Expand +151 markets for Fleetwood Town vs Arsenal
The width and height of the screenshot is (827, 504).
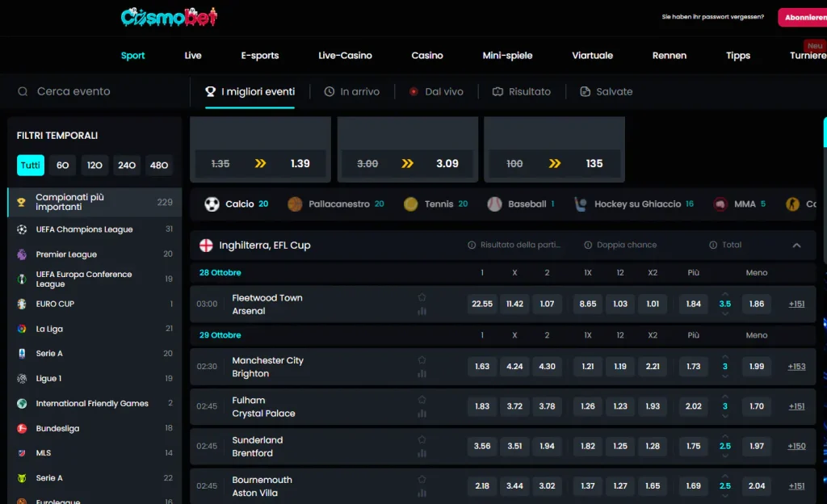tap(796, 304)
